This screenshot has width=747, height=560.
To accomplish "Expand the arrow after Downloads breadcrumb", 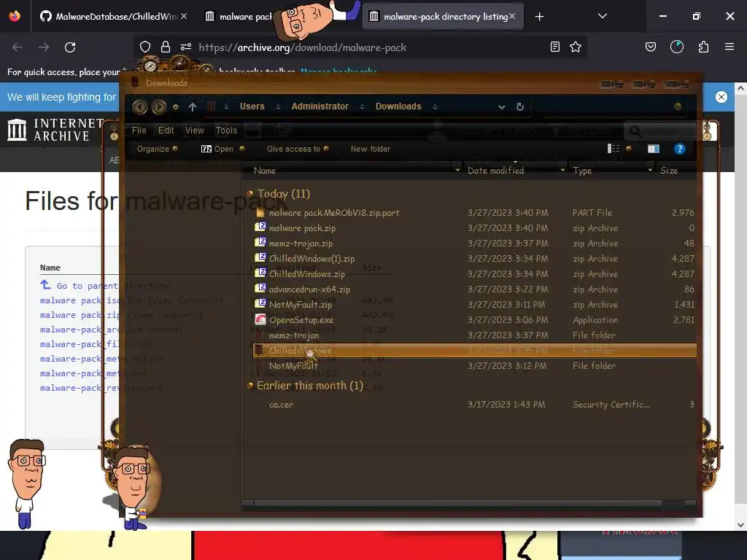I will (435, 106).
